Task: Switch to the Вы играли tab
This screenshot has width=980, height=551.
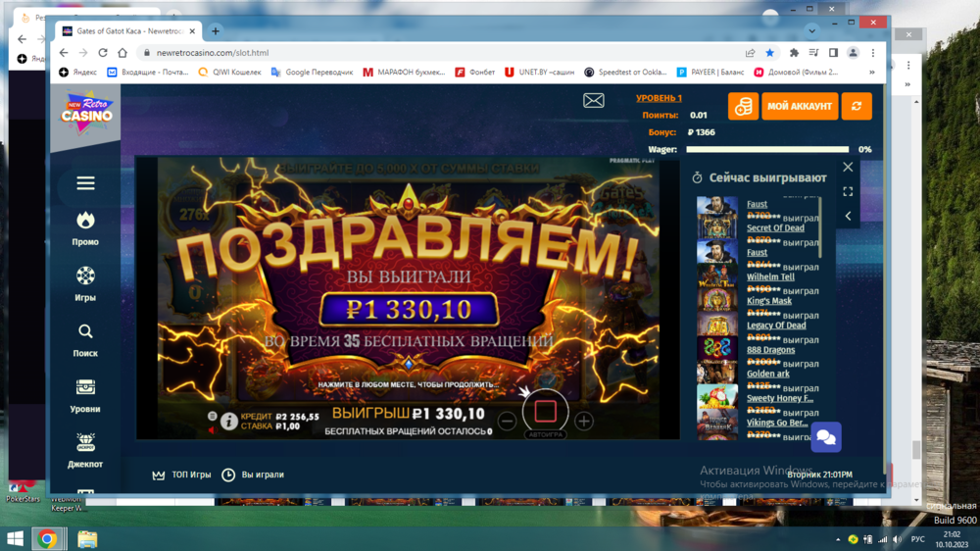Action: click(253, 475)
